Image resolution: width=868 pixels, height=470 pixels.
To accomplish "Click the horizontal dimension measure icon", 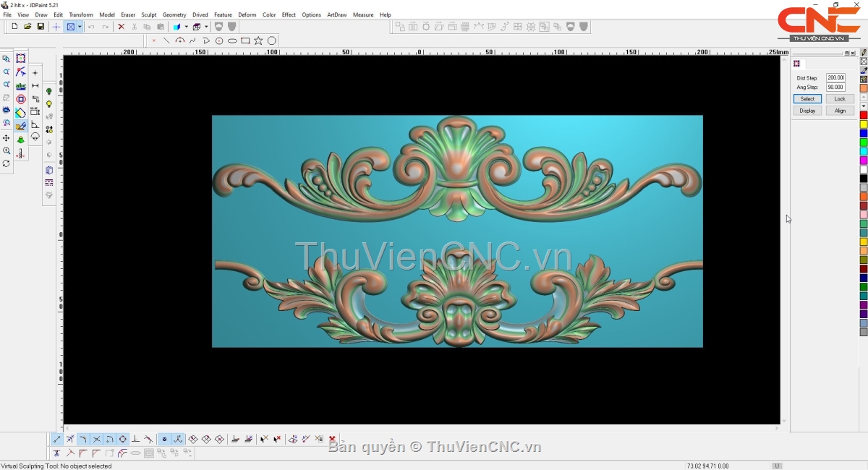I will [35, 86].
